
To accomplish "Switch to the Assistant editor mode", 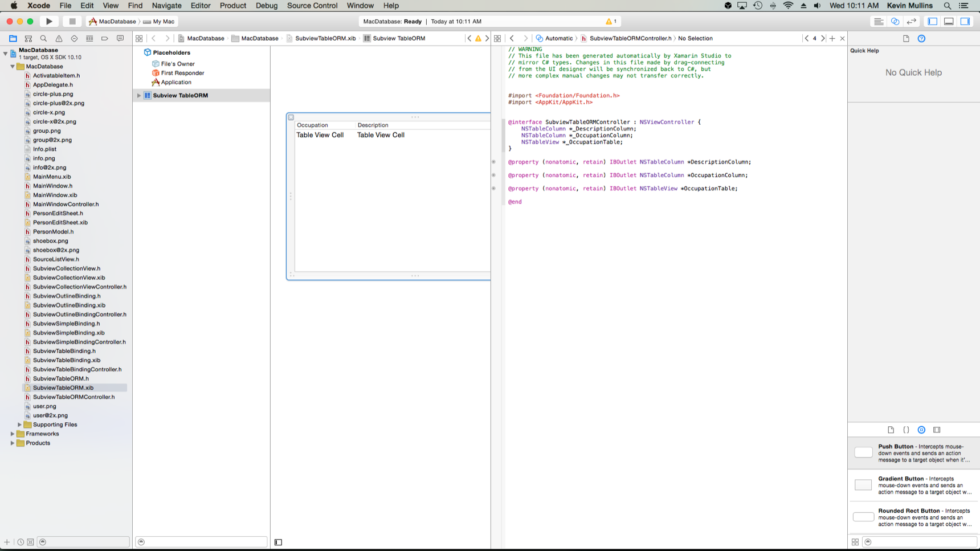I will 895,22.
